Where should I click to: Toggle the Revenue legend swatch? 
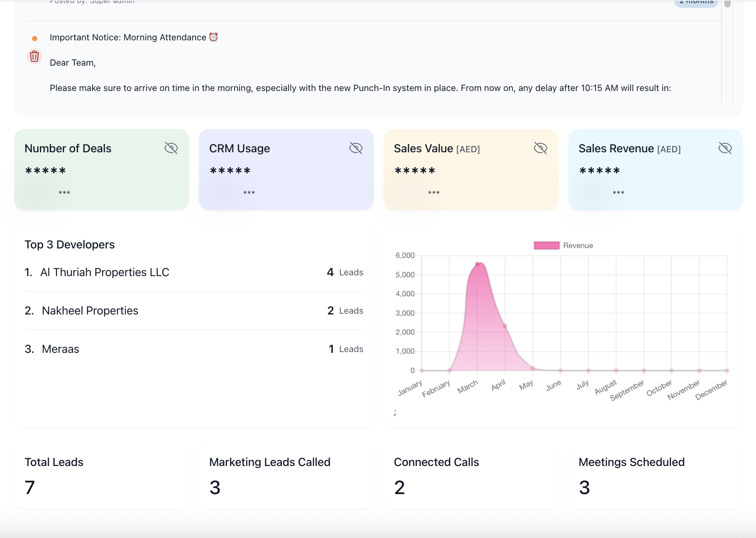(546, 246)
